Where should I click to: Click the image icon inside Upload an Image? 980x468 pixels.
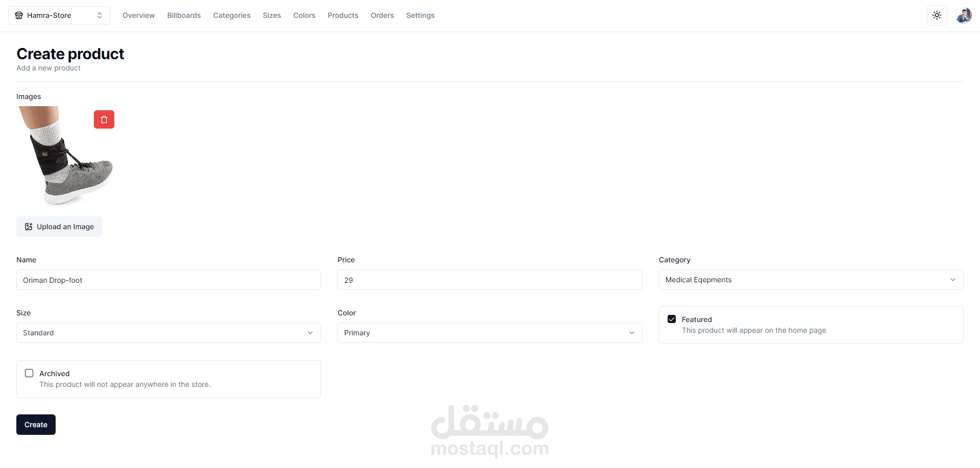click(x=29, y=227)
